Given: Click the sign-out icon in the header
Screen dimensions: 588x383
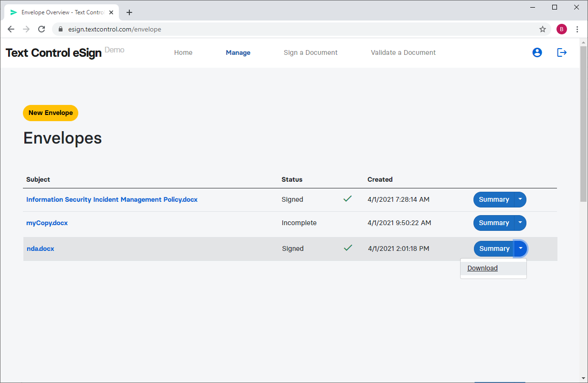Looking at the screenshot, I should 562,52.
